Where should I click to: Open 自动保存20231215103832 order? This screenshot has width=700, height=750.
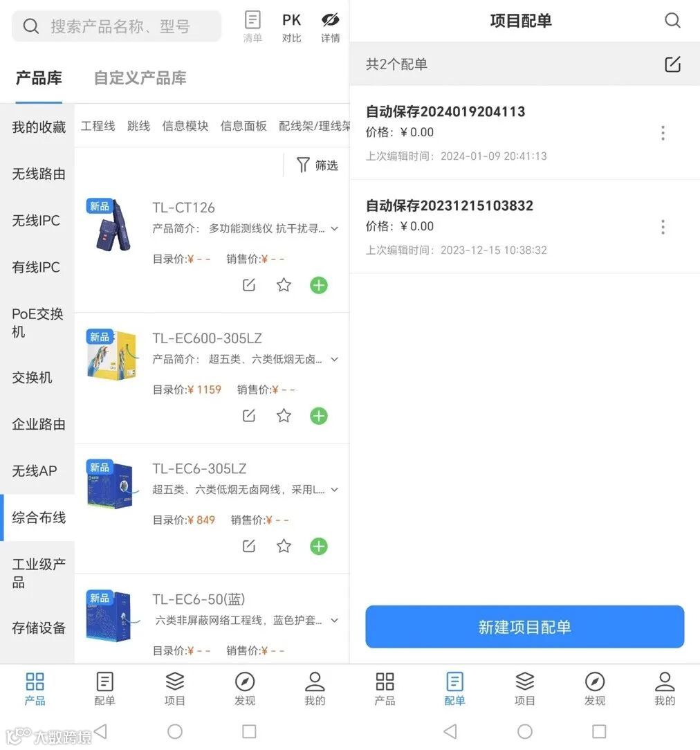click(524, 227)
